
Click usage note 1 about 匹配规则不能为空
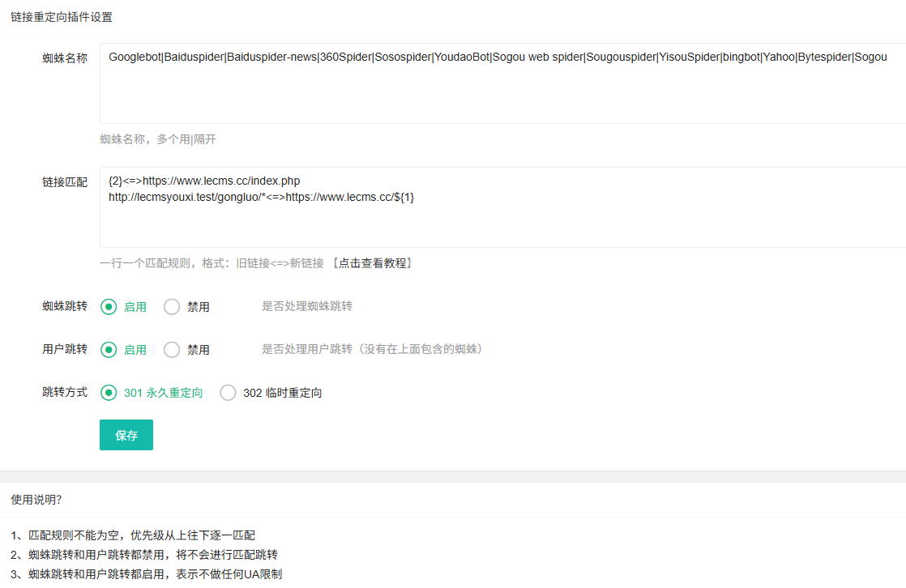[x=133, y=535]
